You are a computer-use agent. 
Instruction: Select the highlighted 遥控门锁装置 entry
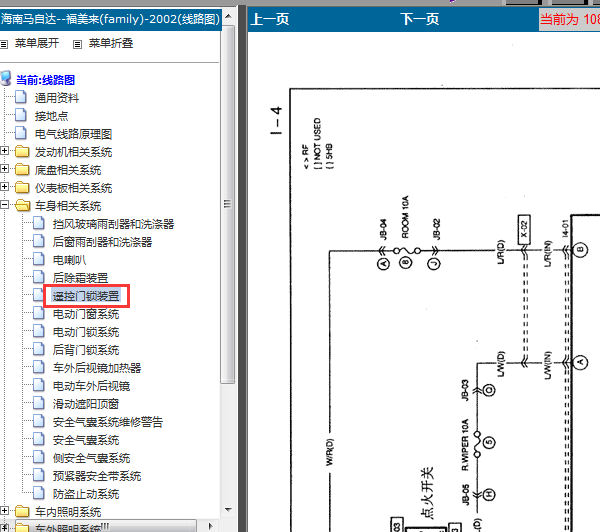(86, 296)
